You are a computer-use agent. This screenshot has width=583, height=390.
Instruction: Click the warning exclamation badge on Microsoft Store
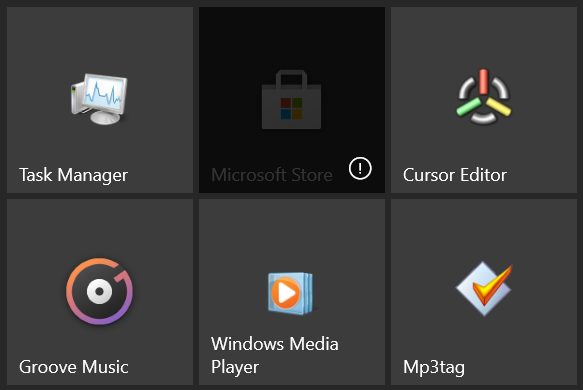[360, 168]
